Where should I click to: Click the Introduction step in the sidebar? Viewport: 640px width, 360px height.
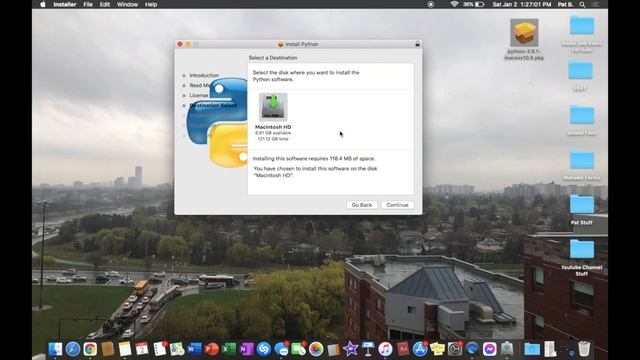[204, 76]
